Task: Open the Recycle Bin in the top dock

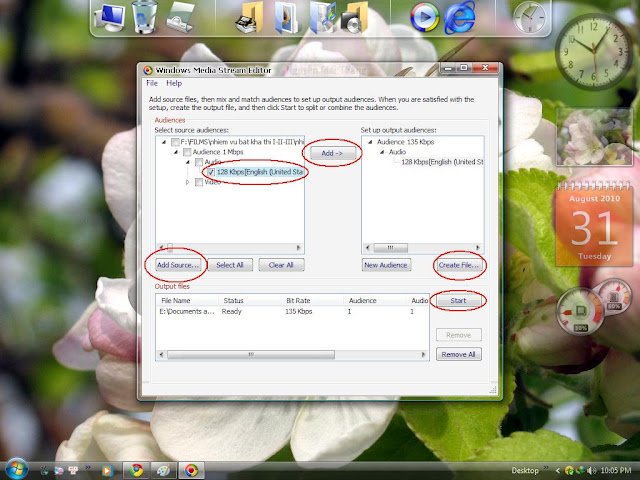Action: tap(144, 17)
